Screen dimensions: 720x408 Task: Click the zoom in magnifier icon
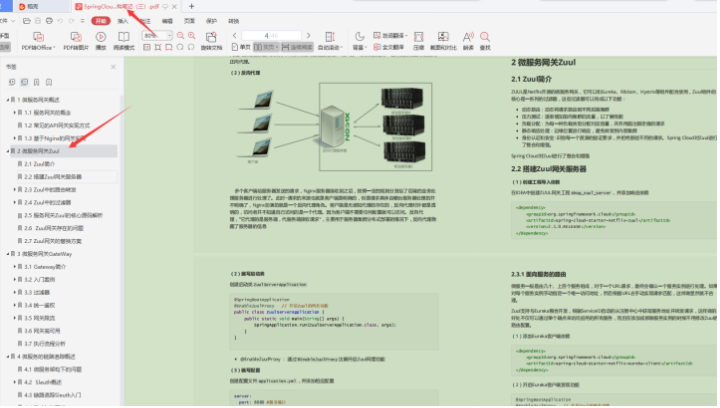point(191,36)
